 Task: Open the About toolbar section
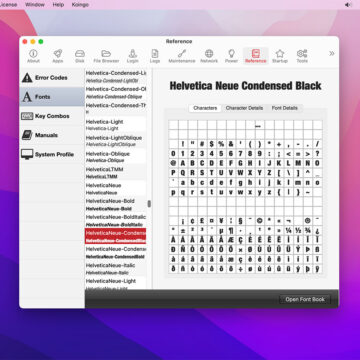[x=33, y=56]
